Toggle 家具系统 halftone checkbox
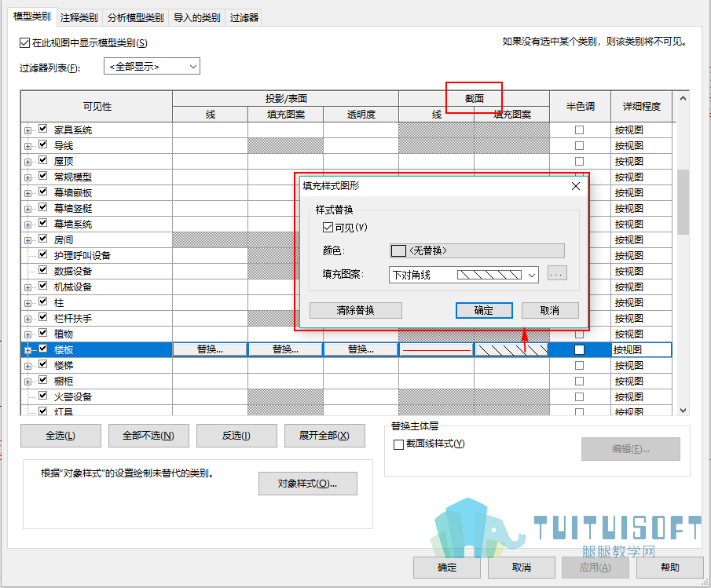This screenshot has width=711, height=588. coord(579,130)
